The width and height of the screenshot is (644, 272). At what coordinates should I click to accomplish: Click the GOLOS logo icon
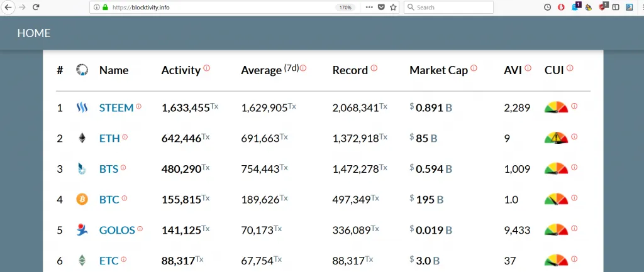(82, 230)
